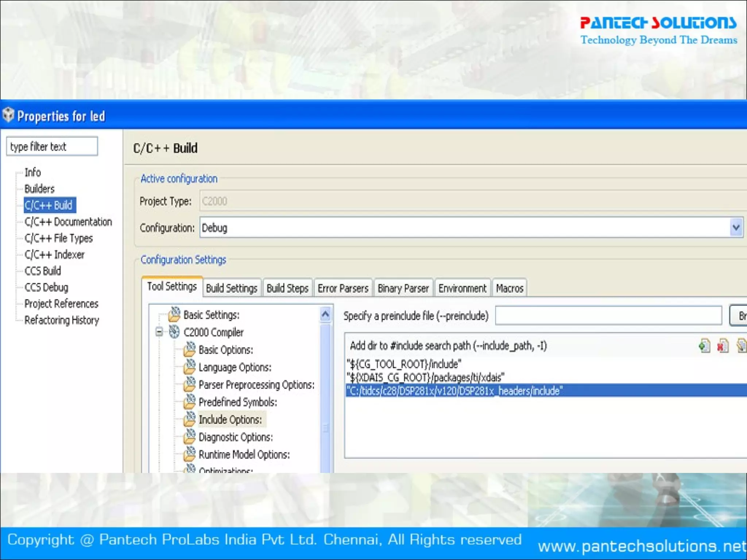Collapse the C2000 Compiler tree node

coord(159,332)
